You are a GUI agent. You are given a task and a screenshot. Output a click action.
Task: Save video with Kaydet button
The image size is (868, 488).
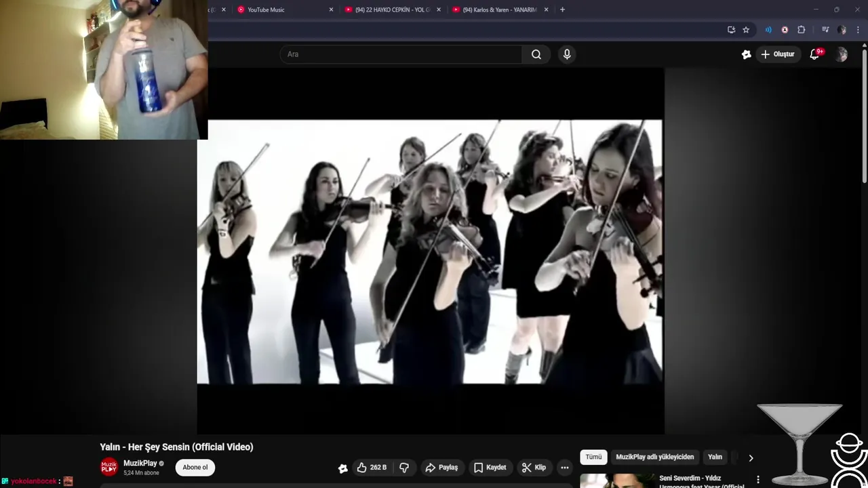tap(490, 468)
